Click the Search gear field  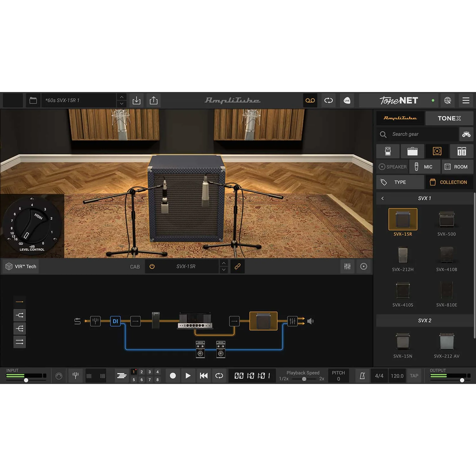417,134
